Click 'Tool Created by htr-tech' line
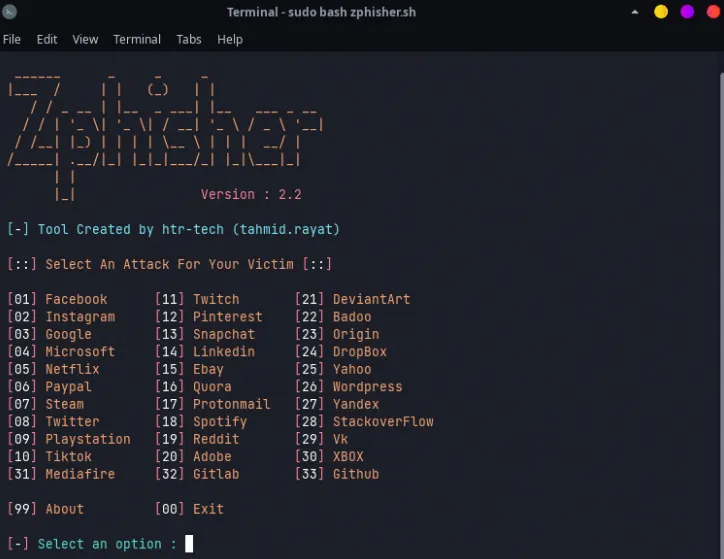 click(173, 229)
